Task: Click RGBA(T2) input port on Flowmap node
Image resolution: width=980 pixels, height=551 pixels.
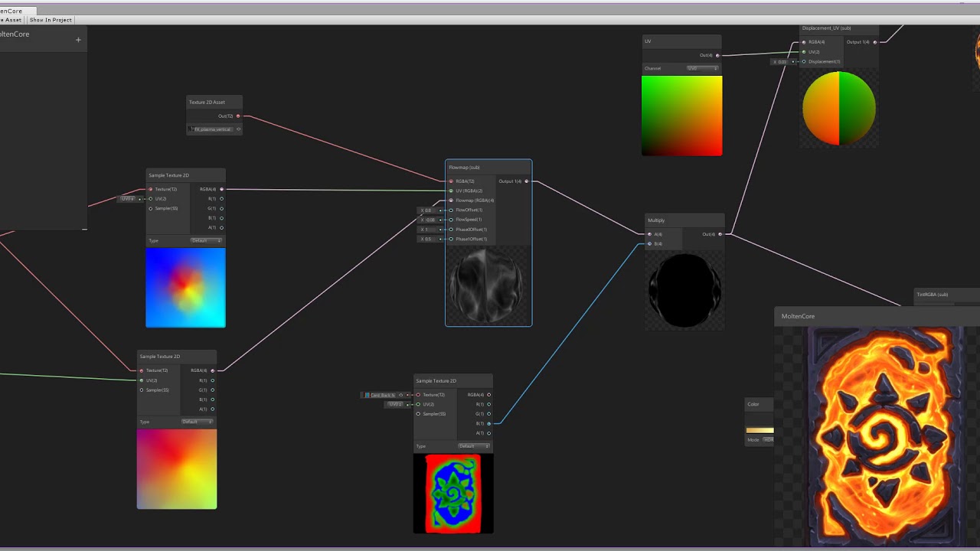Action: 451,181
